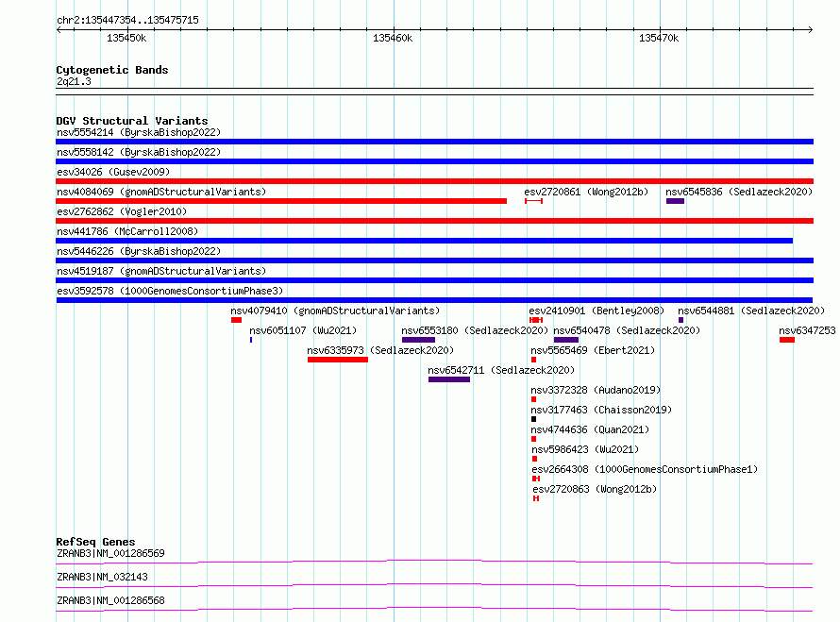840x622 pixels.
Task: Click the nsv6544881 small purple square
Action: [680, 320]
